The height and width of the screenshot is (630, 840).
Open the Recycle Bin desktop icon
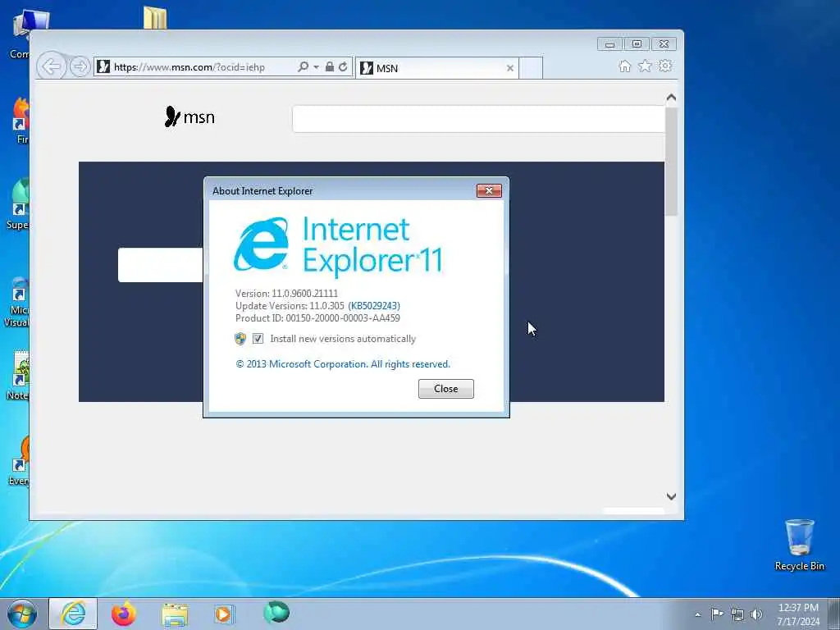pyautogui.click(x=799, y=545)
